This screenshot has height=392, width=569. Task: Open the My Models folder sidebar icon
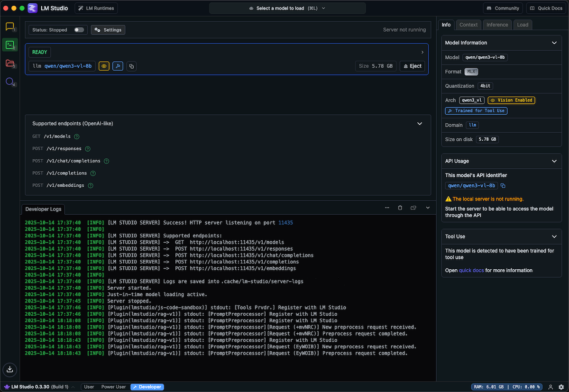click(x=10, y=63)
